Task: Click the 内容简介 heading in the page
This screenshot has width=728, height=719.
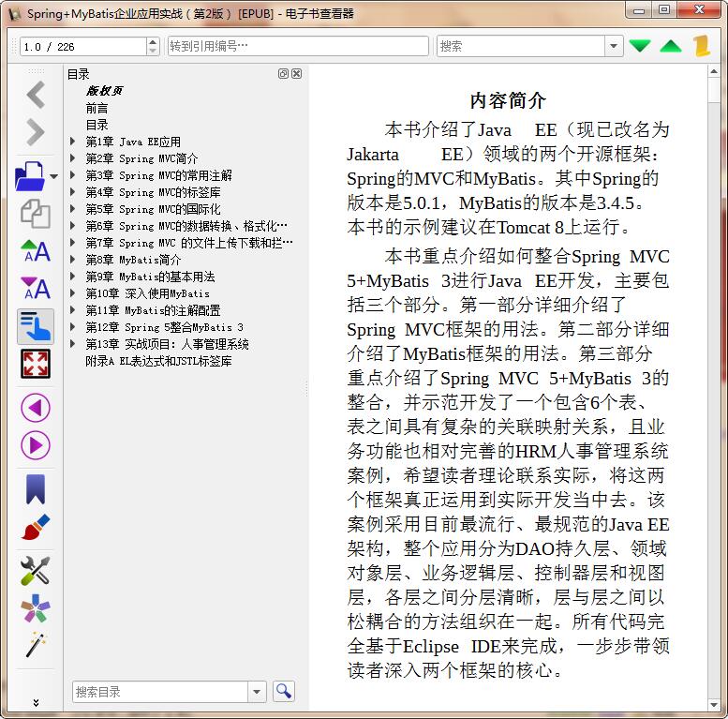Action: click(508, 100)
